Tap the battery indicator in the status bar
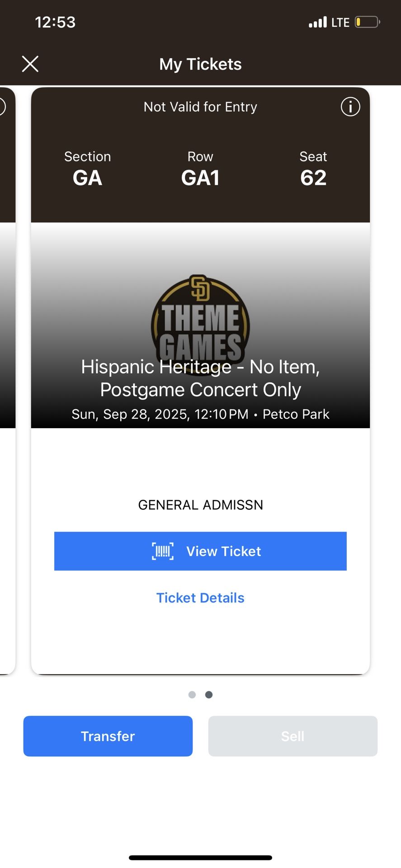 point(367,22)
